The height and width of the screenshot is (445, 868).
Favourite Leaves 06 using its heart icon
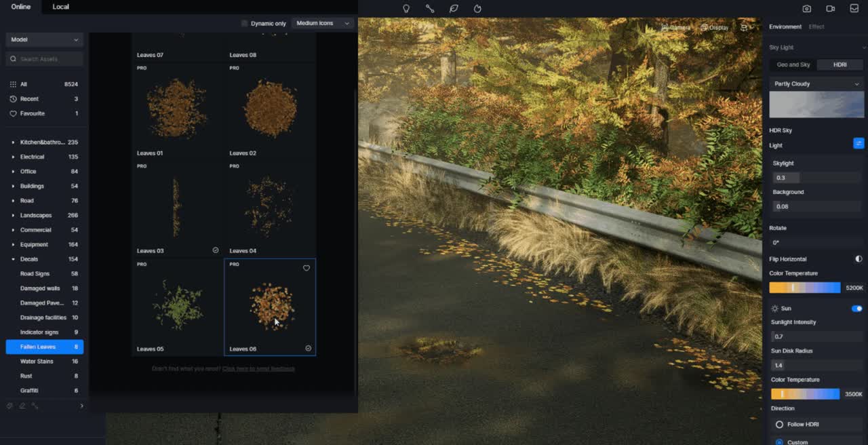[x=307, y=268]
